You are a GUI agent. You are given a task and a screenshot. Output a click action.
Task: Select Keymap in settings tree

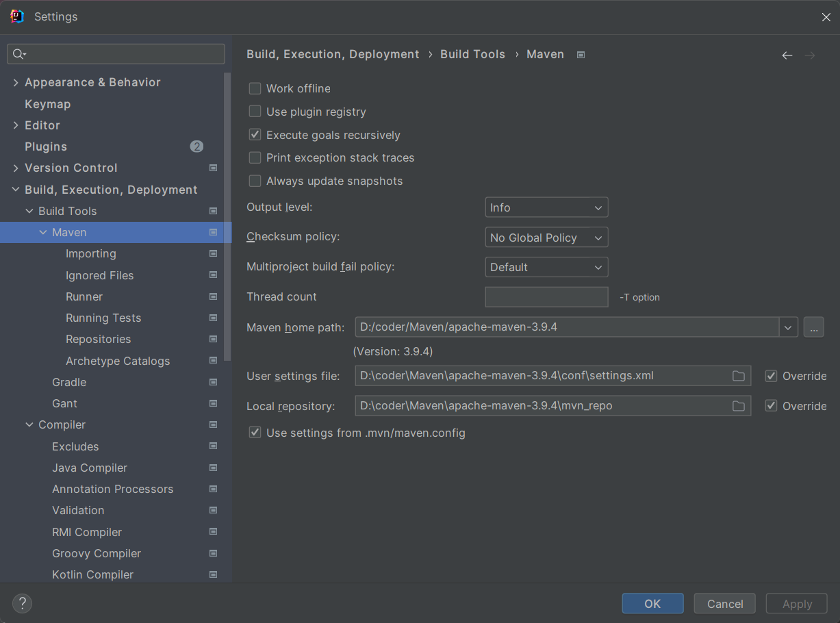click(47, 104)
